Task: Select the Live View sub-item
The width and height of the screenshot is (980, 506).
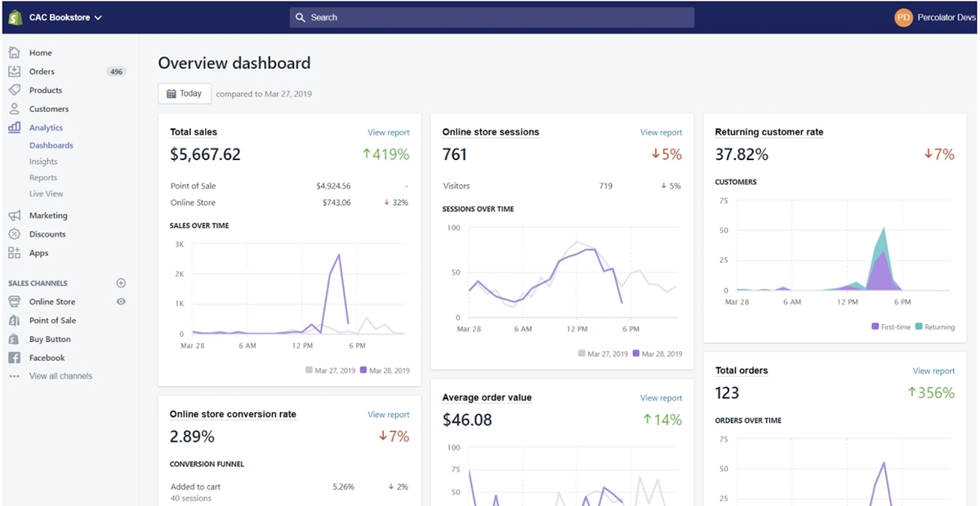Action: 47,194
